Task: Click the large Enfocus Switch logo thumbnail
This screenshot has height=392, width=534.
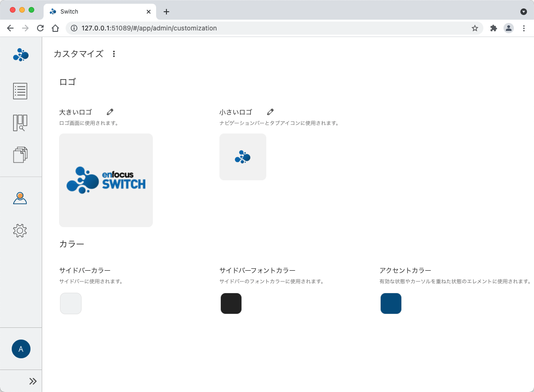Action: coord(106,180)
